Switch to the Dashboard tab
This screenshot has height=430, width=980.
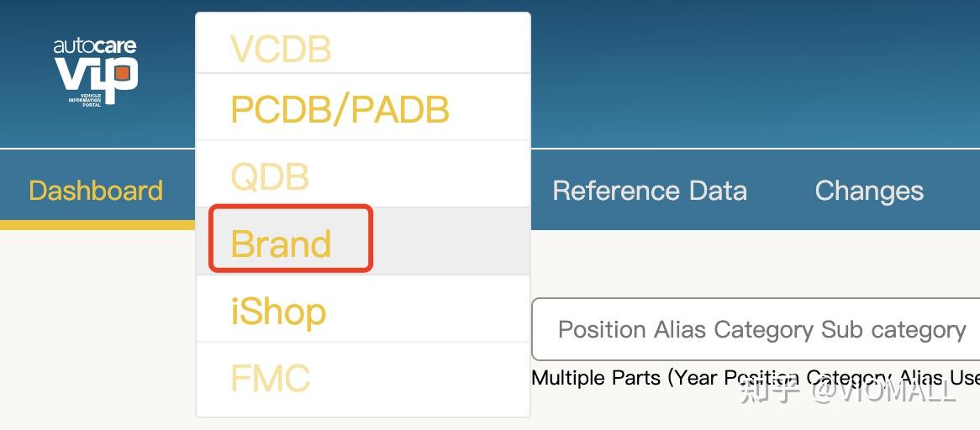click(96, 191)
